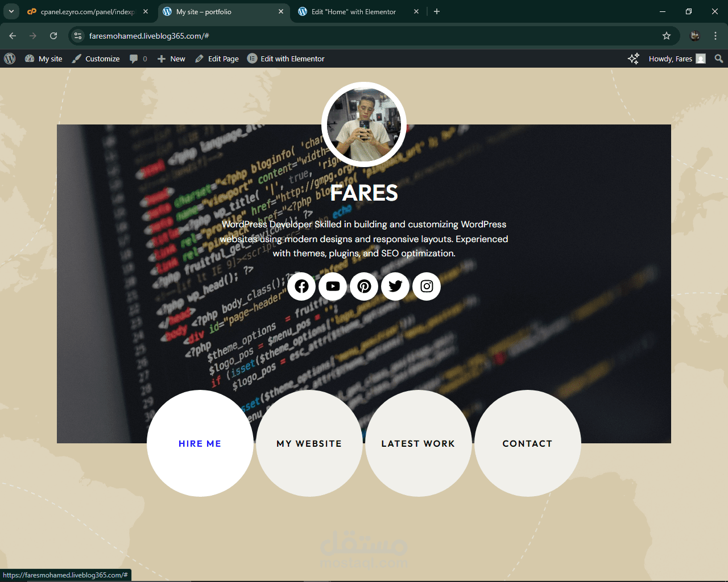Open the Instagram social icon

point(427,286)
